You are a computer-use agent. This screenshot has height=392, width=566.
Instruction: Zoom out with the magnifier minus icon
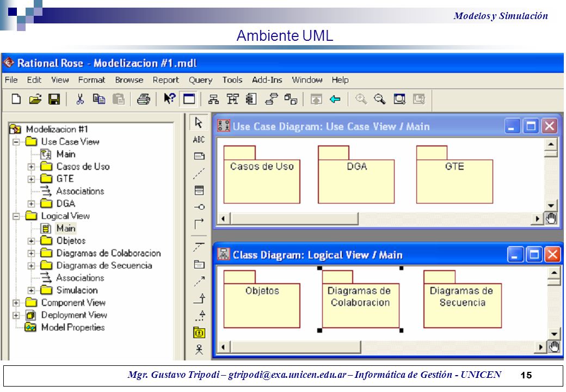point(380,99)
